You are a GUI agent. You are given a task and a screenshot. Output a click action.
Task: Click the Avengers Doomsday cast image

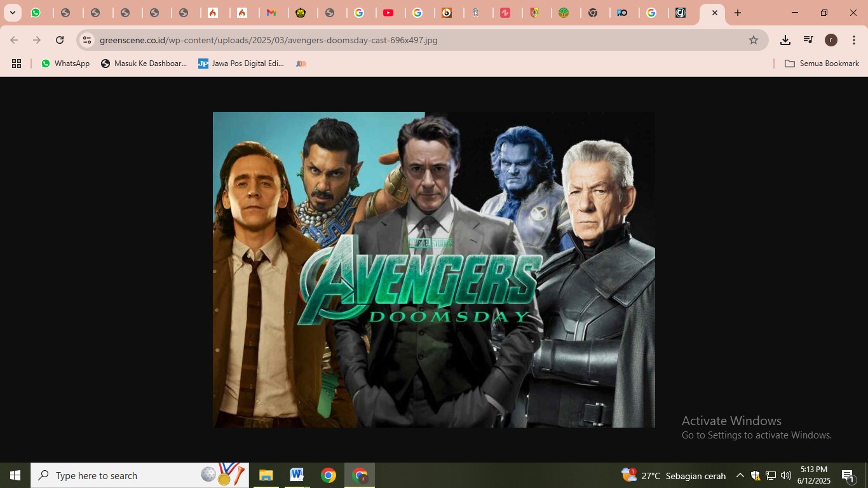pyautogui.click(x=434, y=269)
